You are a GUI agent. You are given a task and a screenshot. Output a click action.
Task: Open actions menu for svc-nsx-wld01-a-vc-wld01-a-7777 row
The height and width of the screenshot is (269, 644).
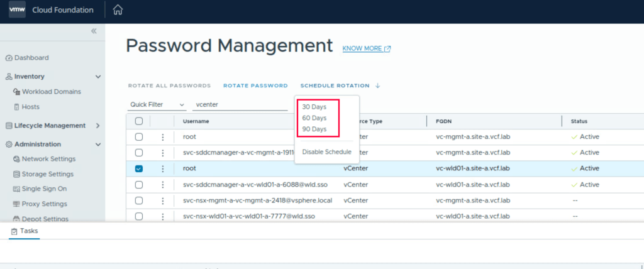click(163, 216)
